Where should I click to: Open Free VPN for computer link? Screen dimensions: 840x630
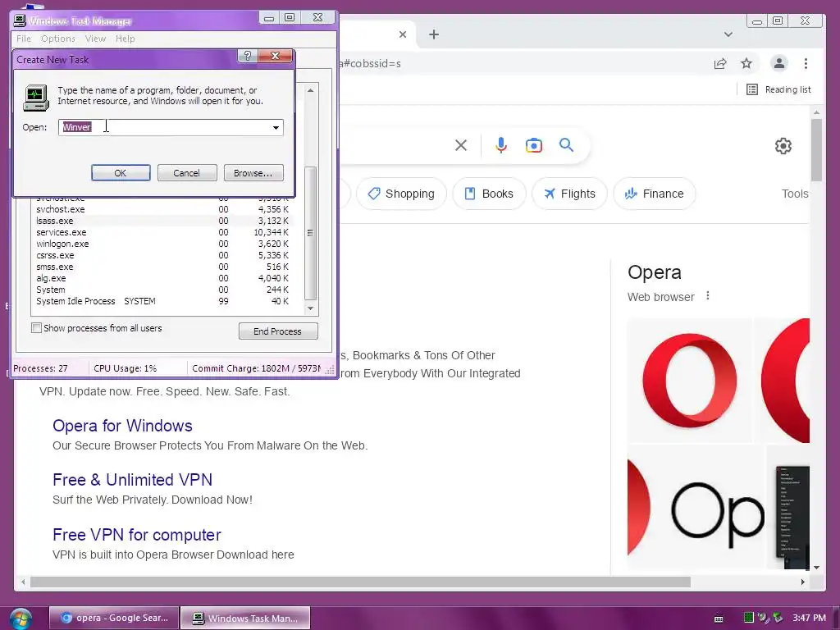tap(137, 535)
